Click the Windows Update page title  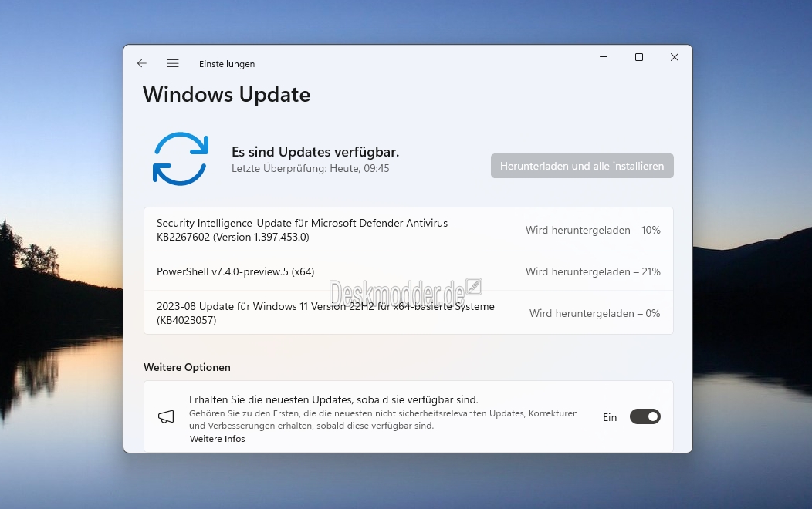tap(227, 95)
